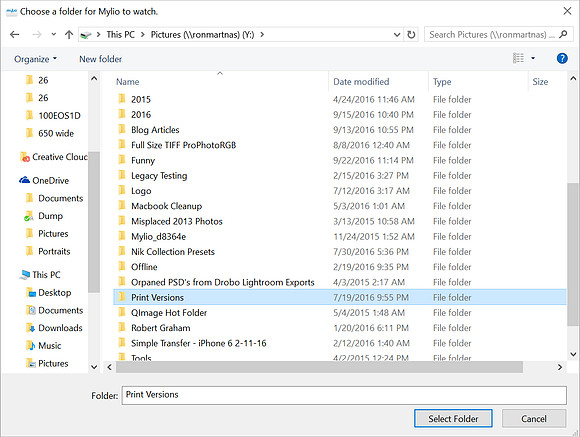This screenshot has height=437, width=580.
Task: Sort by Date modified column
Action: (x=361, y=82)
